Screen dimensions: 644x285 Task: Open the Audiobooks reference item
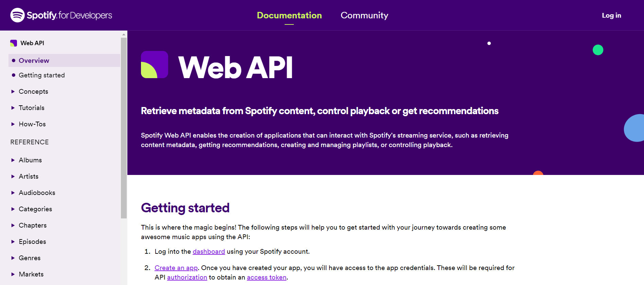click(x=37, y=193)
